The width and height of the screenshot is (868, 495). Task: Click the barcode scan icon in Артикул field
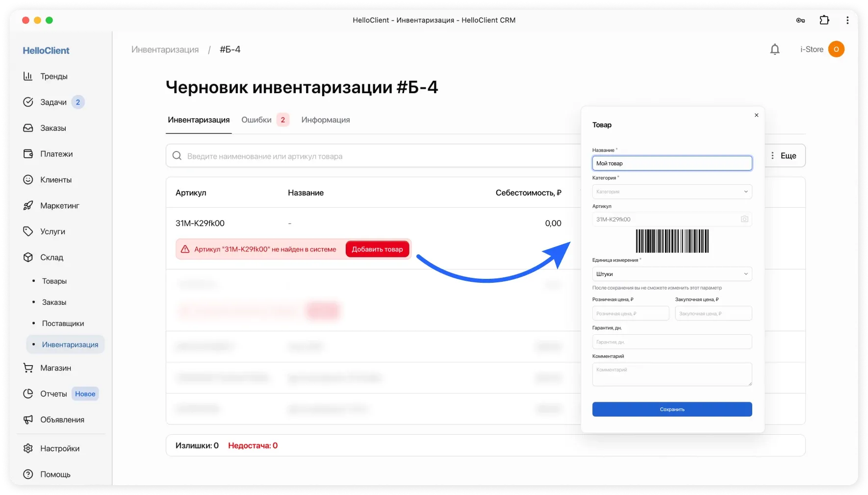744,219
